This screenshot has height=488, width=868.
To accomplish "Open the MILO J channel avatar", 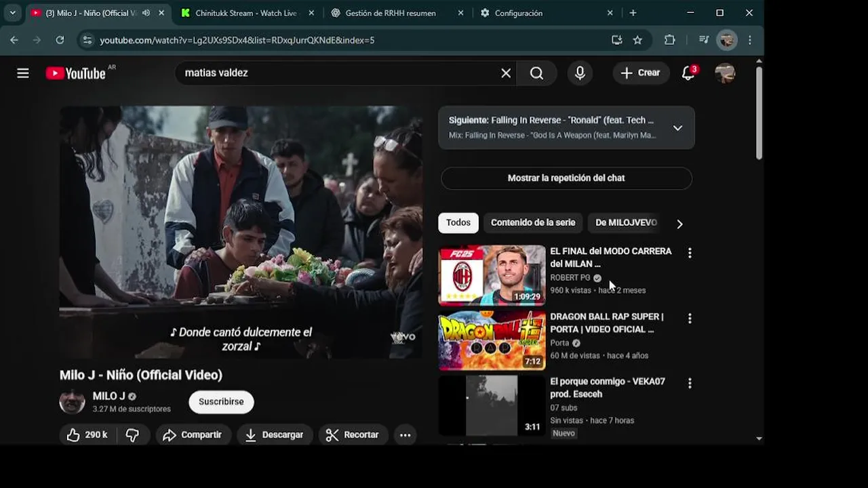I will point(72,401).
